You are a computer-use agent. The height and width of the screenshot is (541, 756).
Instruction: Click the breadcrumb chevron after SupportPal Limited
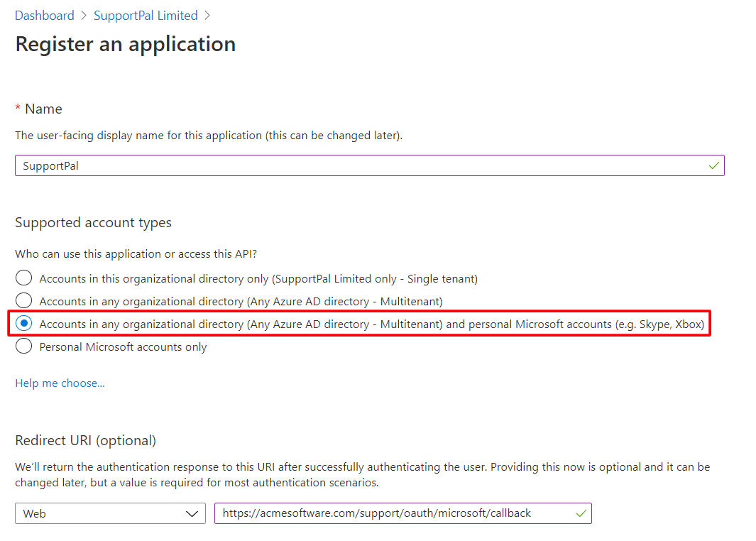pyautogui.click(x=207, y=16)
